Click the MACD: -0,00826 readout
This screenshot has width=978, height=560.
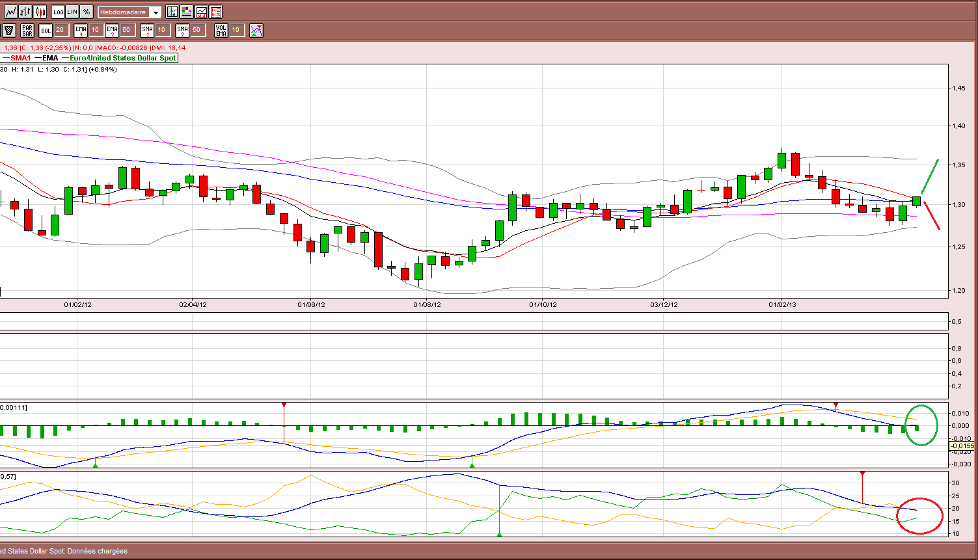[x=122, y=47]
